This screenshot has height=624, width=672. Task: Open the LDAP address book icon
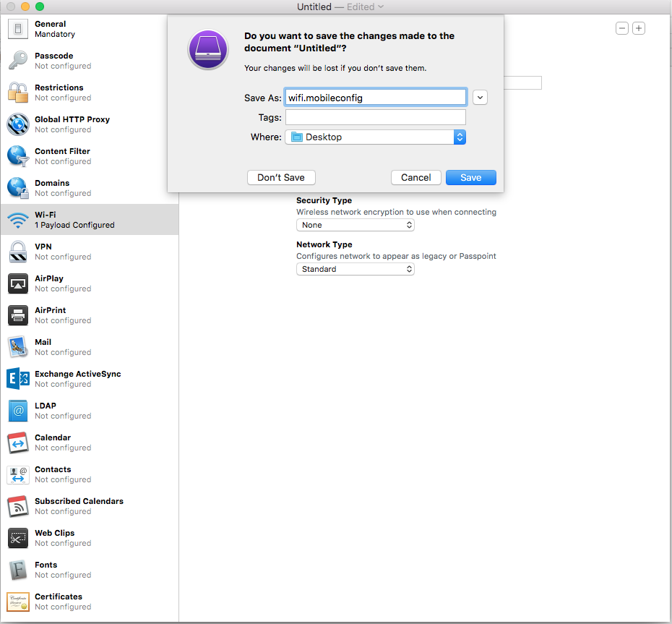[x=18, y=411]
